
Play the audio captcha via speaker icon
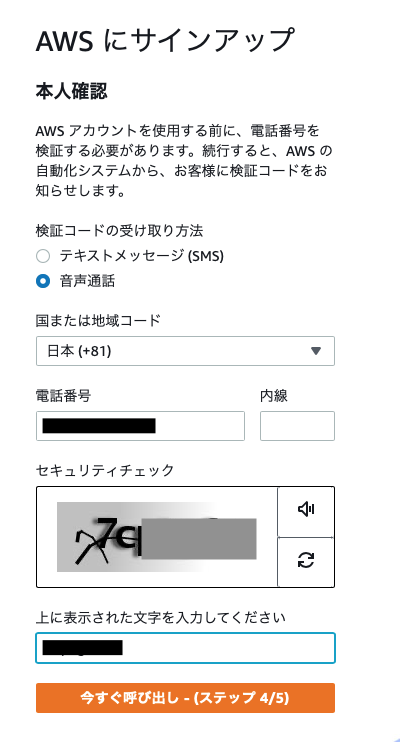(306, 511)
